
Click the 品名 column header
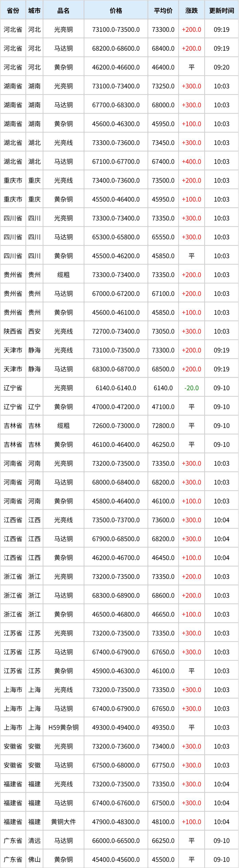coord(63,10)
